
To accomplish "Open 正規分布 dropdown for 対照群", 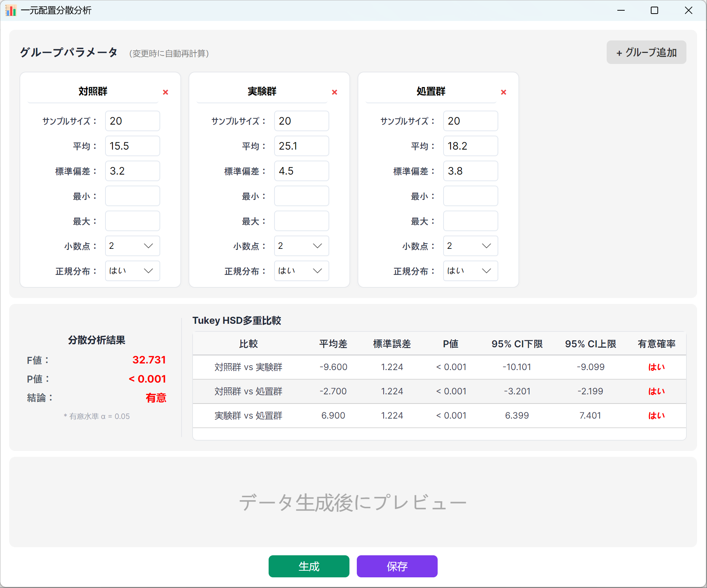I will tap(133, 271).
